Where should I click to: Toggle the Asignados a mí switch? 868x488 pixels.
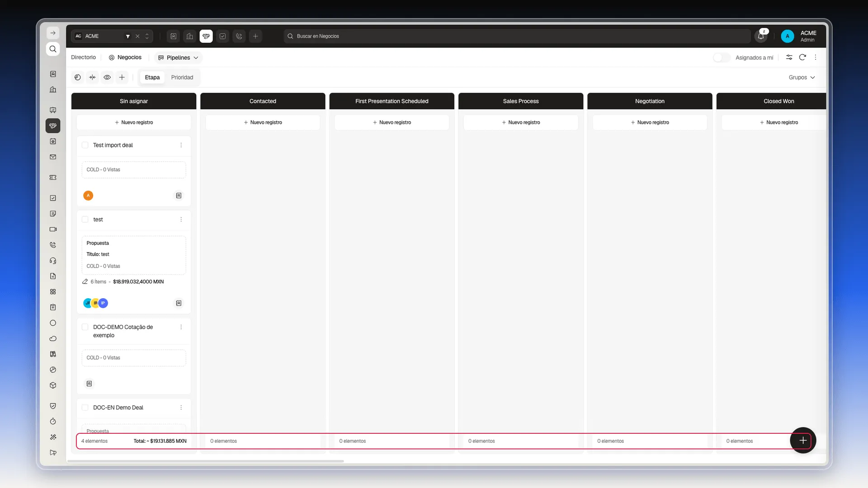point(722,57)
